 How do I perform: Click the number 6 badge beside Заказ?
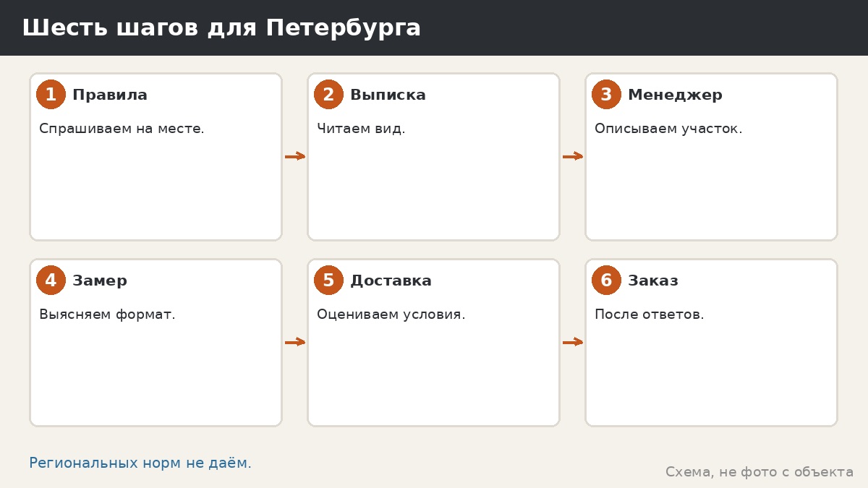click(x=606, y=281)
